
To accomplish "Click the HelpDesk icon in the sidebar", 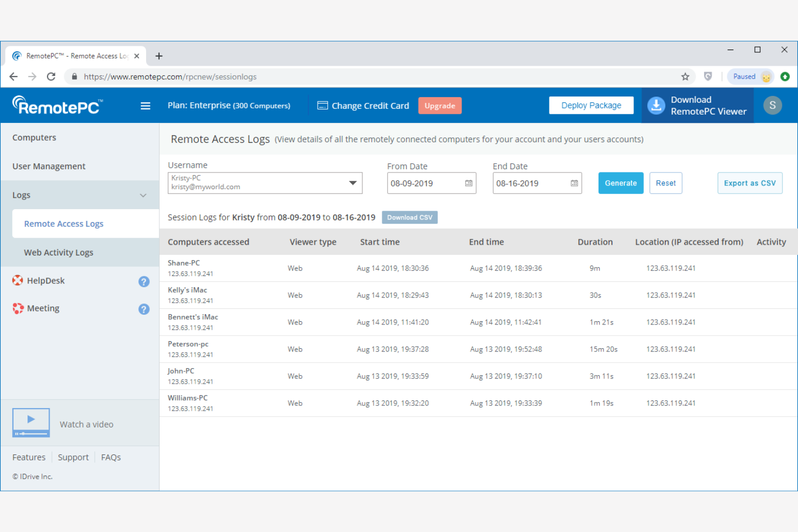I will point(17,280).
